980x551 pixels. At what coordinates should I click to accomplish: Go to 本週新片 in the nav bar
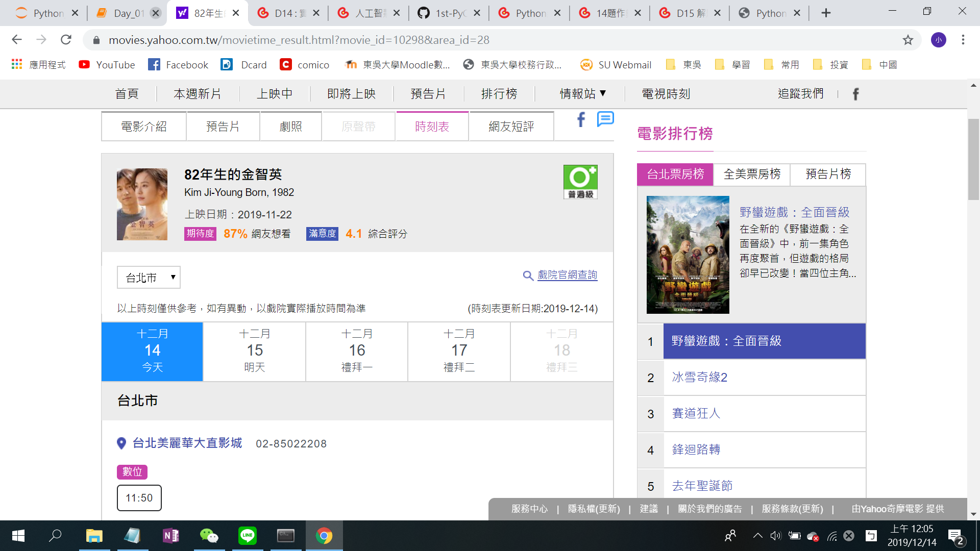point(197,94)
